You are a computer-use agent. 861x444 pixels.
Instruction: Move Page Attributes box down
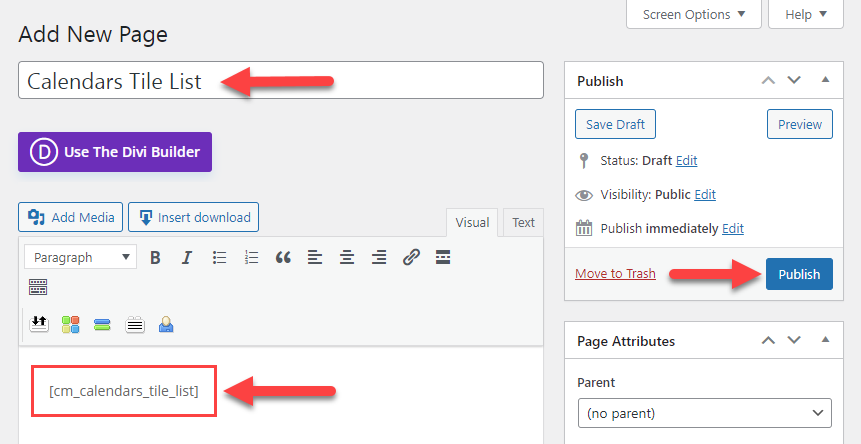(794, 340)
